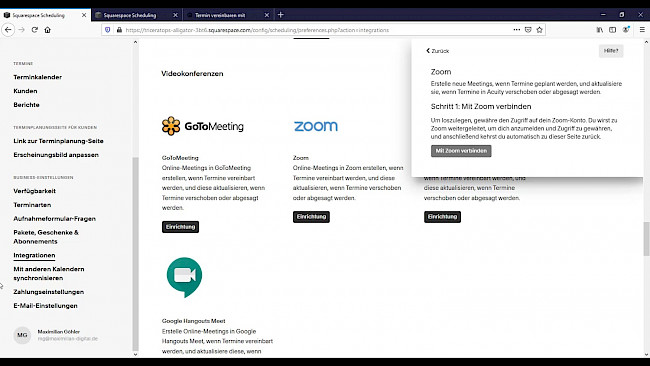Image resolution: width=650 pixels, height=366 pixels.
Task: Reload the current page
Action: (x=35, y=30)
